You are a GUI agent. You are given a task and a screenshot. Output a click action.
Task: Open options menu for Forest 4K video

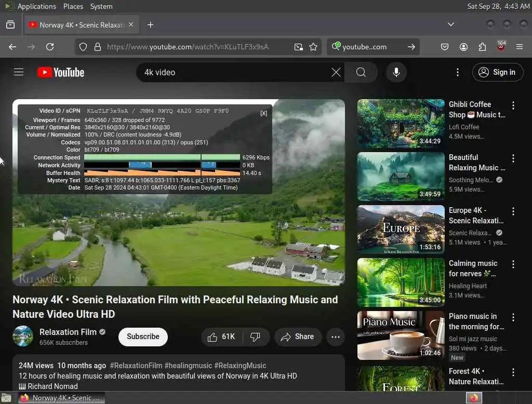coord(513,372)
